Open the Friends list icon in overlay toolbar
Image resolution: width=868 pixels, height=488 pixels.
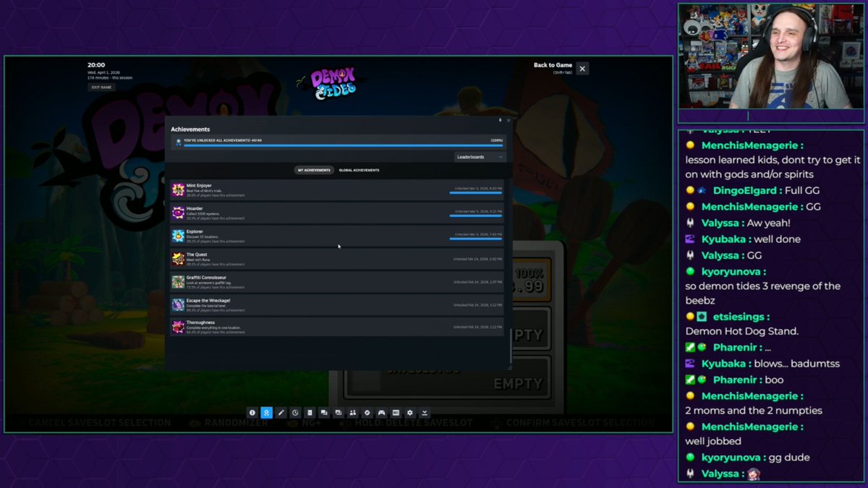pyautogui.click(x=352, y=413)
